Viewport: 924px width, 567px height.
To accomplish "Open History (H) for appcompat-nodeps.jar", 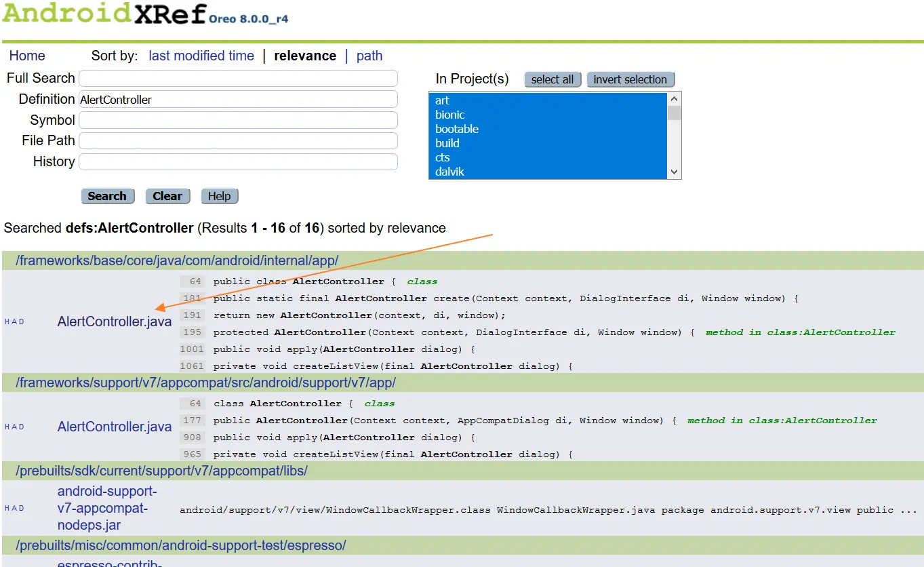I will 7,508.
